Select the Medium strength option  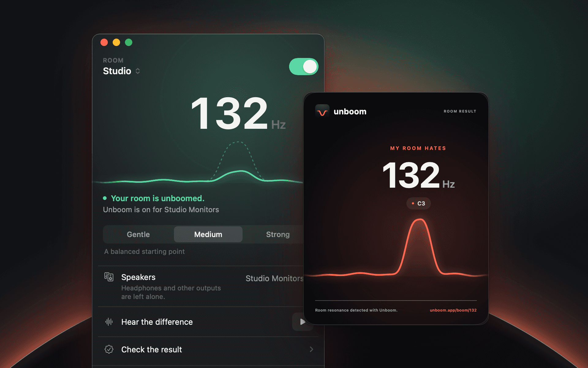208,234
